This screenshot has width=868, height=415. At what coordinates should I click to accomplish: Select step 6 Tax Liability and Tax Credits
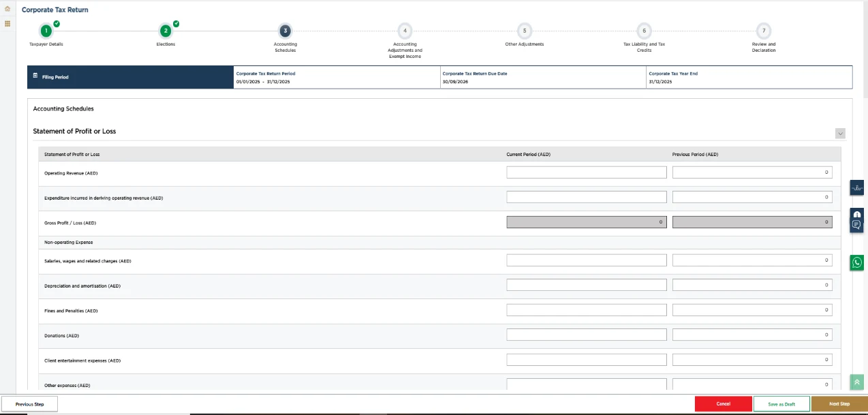coord(644,31)
